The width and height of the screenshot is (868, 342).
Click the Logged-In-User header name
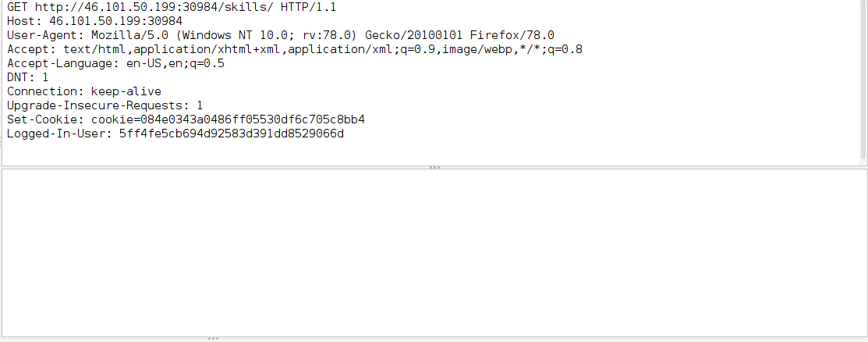click(59, 134)
